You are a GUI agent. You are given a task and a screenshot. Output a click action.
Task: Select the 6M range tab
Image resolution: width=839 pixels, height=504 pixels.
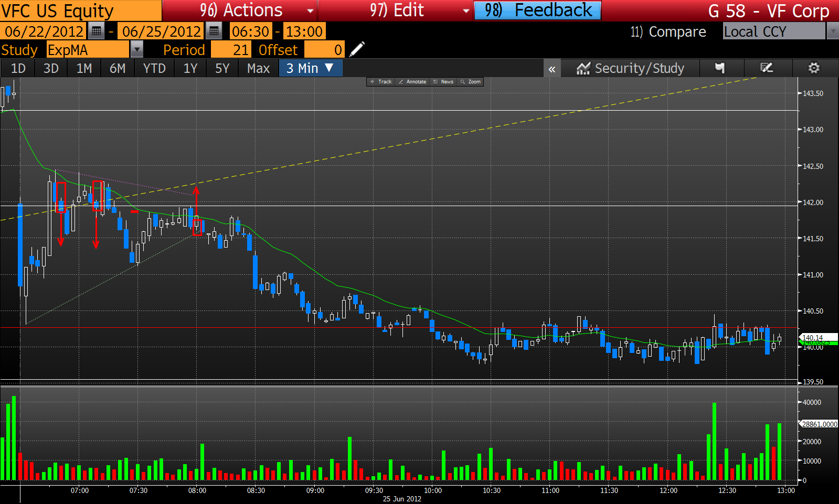[x=118, y=69]
